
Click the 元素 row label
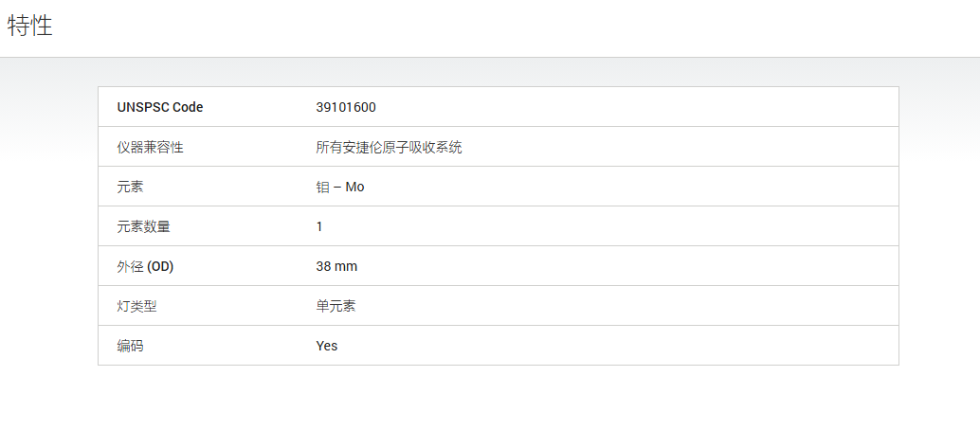coord(130,187)
